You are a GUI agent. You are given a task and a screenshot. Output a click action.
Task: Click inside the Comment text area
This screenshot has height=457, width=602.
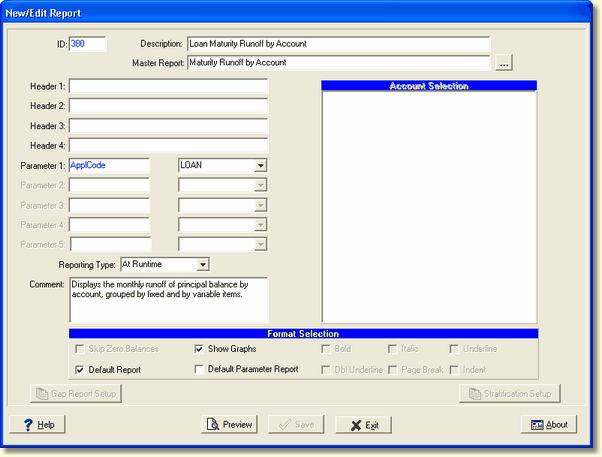pyautogui.click(x=168, y=300)
